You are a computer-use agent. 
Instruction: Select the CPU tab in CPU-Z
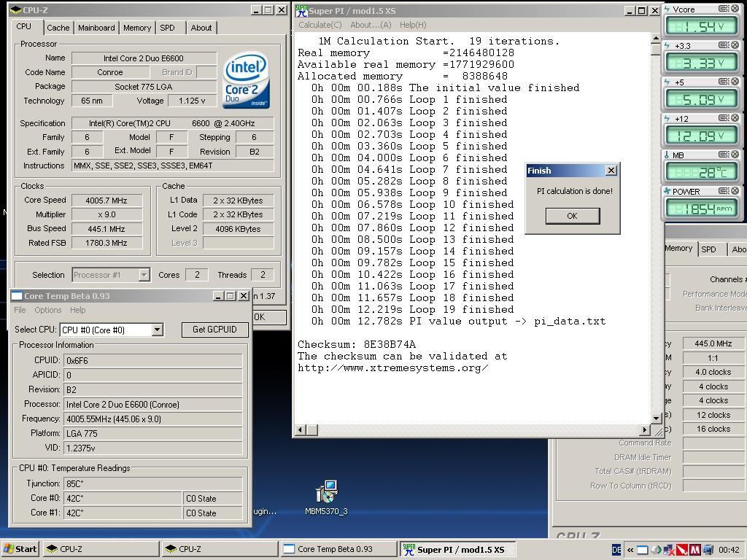(x=24, y=27)
